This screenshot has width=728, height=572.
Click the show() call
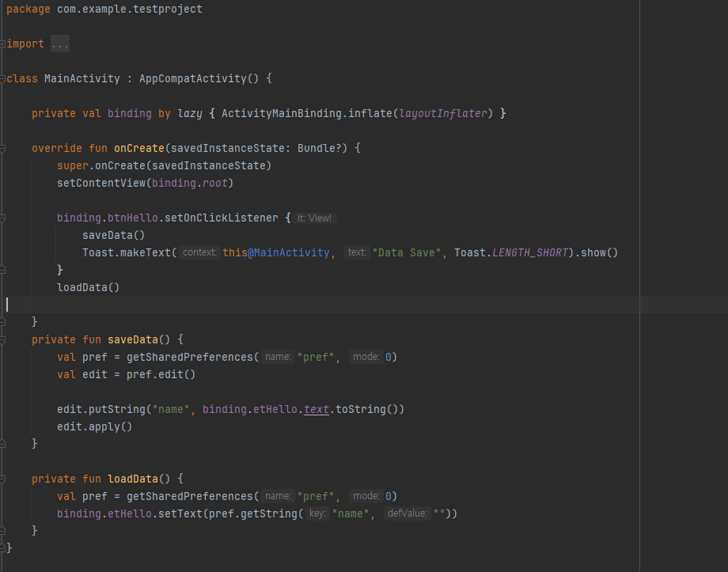tap(599, 252)
